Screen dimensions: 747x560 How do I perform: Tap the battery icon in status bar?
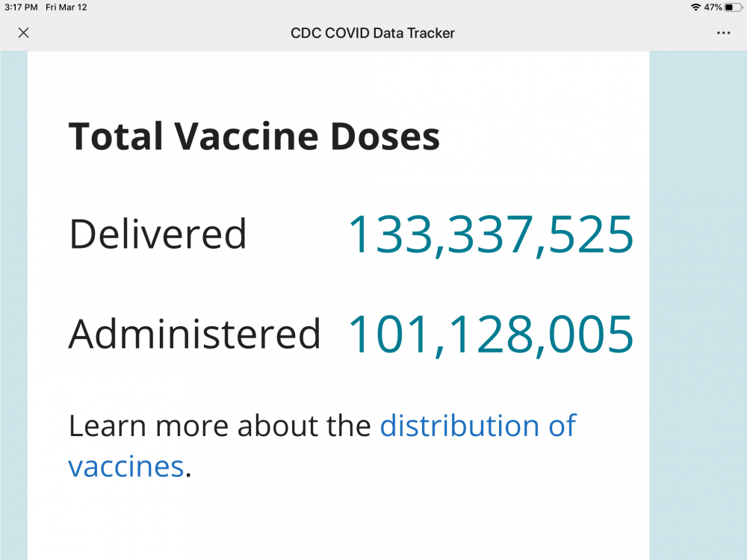732,7
